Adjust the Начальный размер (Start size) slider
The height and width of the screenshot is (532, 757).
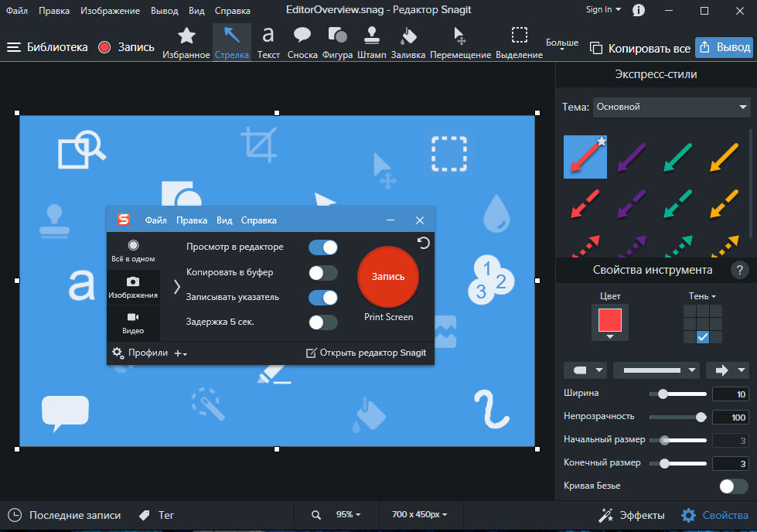[678, 440]
